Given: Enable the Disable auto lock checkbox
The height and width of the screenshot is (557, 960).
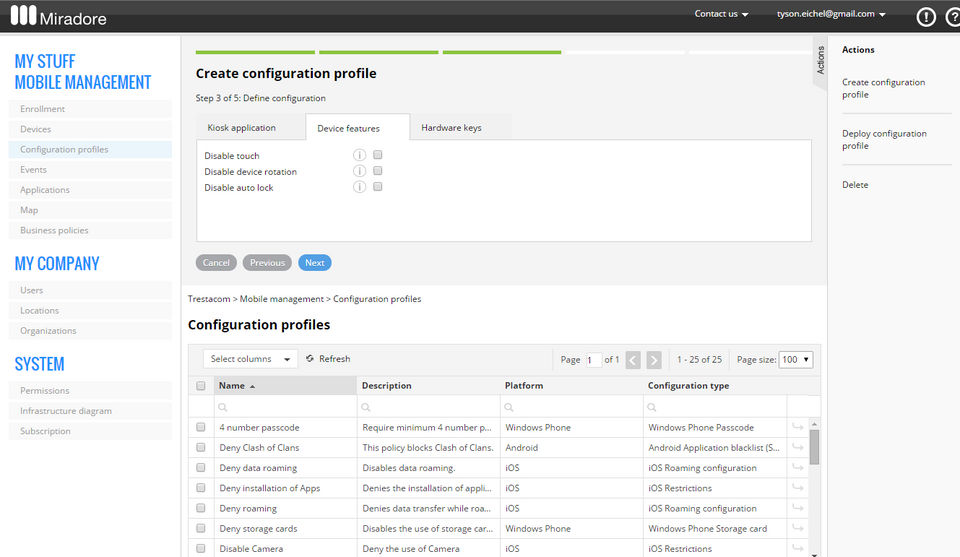Looking at the screenshot, I should pos(378,187).
